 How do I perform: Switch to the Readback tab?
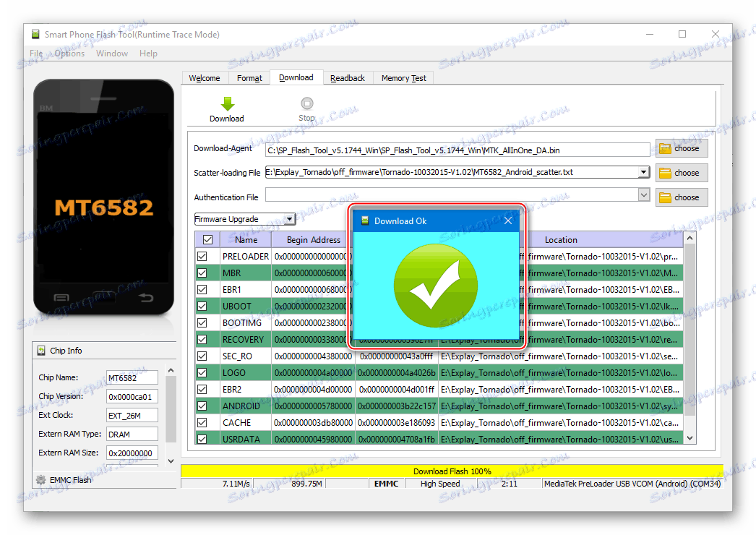[348, 78]
